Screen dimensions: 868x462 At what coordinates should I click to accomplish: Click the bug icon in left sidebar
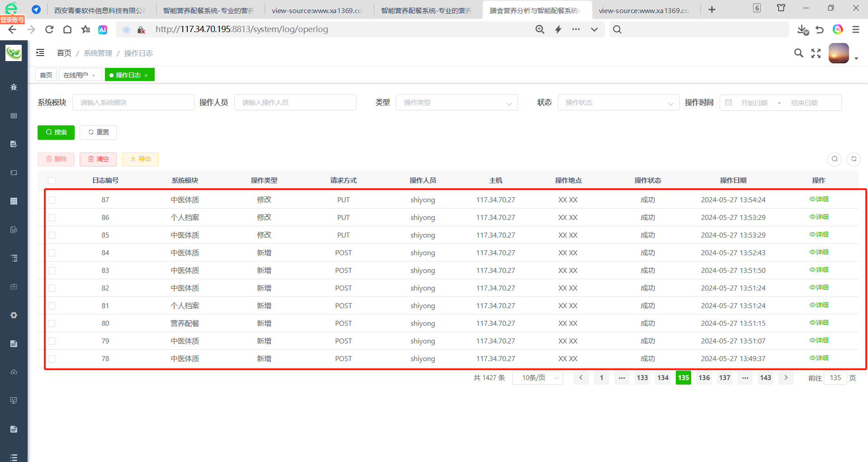(14, 87)
